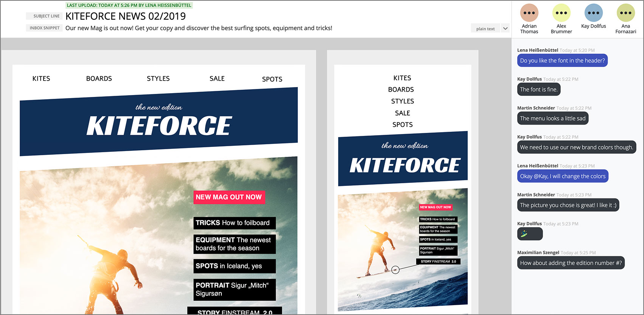
Task: Click STORY FINSTREAM 2.0 in mobile preview
Action: point(438,261)
